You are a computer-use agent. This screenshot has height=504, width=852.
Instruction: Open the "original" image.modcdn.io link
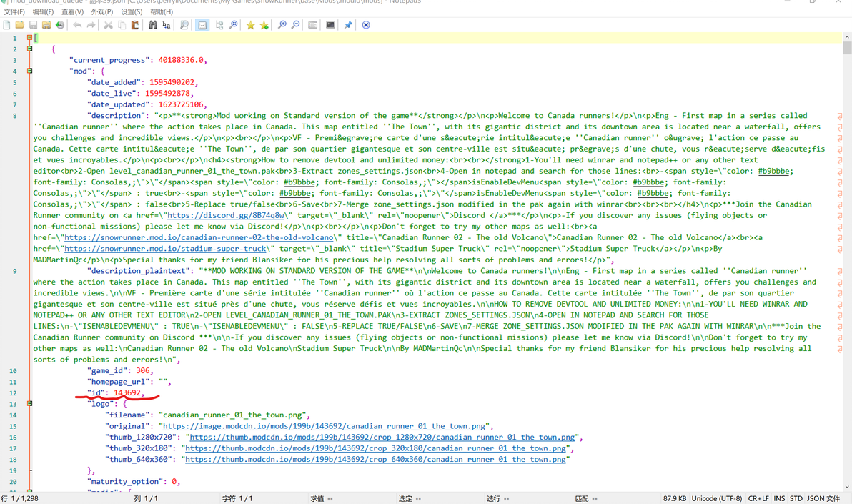point(324,426)
